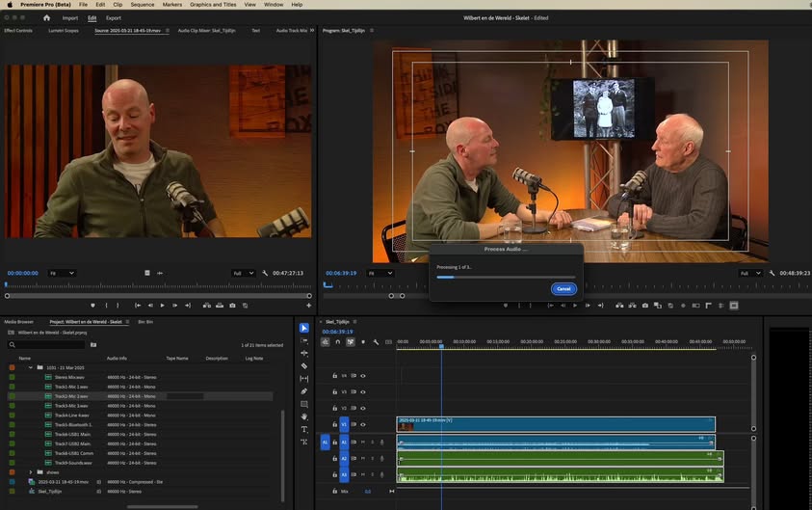Mute audio track A2
The height and width of the screenshot is (510, 812).
363,459
